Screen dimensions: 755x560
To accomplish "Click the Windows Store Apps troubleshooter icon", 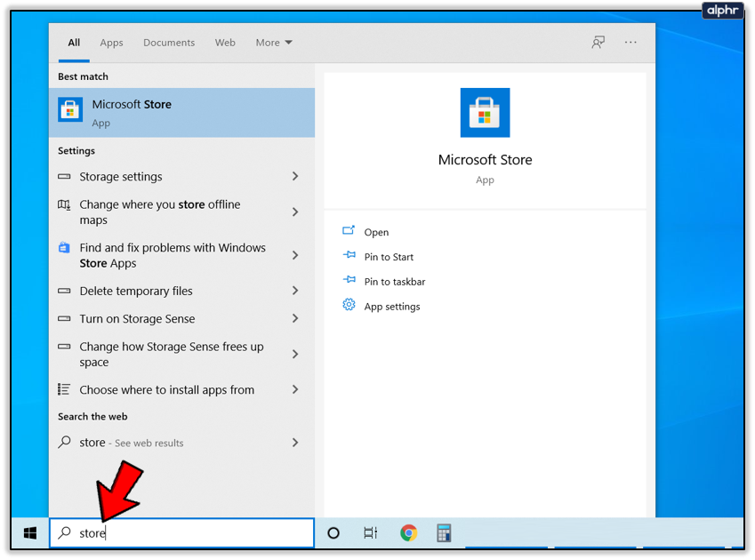I will 64,247.
